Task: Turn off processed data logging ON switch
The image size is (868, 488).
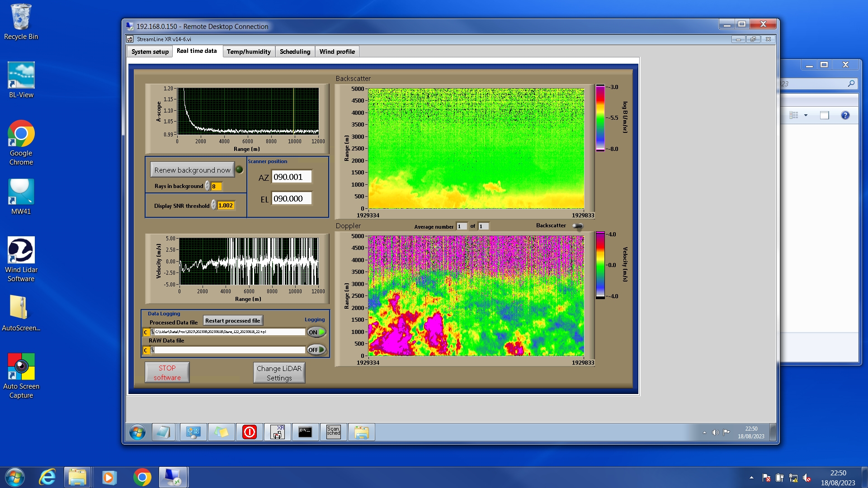Action: point(316,332)
